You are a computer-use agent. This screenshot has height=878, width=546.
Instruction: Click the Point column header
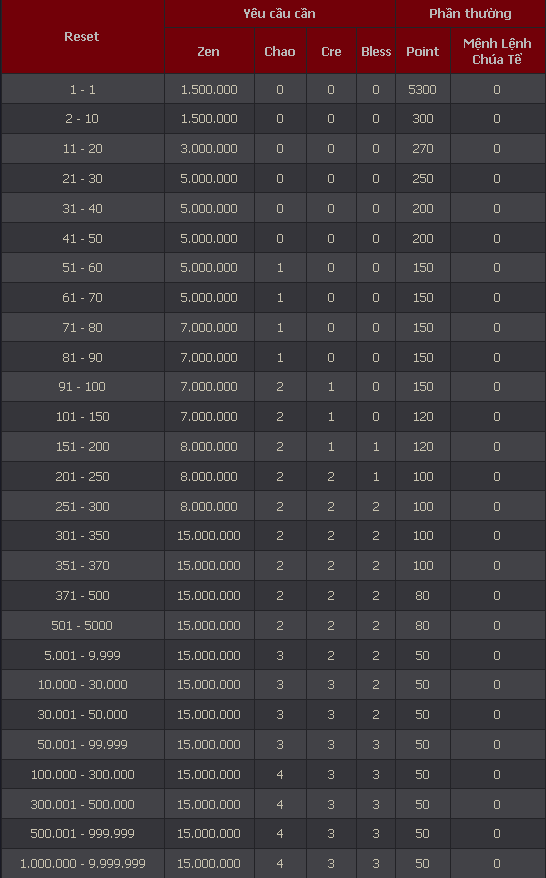coord(423,51)
